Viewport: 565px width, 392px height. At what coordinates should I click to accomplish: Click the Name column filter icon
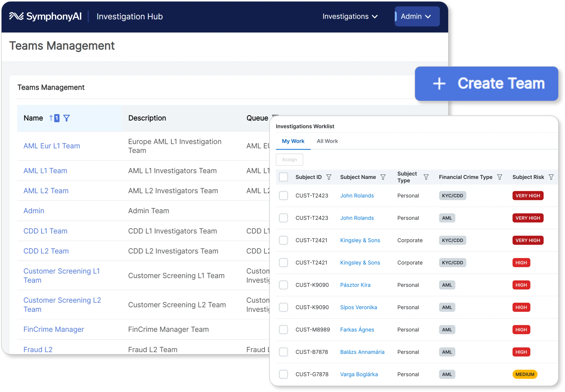66,118
